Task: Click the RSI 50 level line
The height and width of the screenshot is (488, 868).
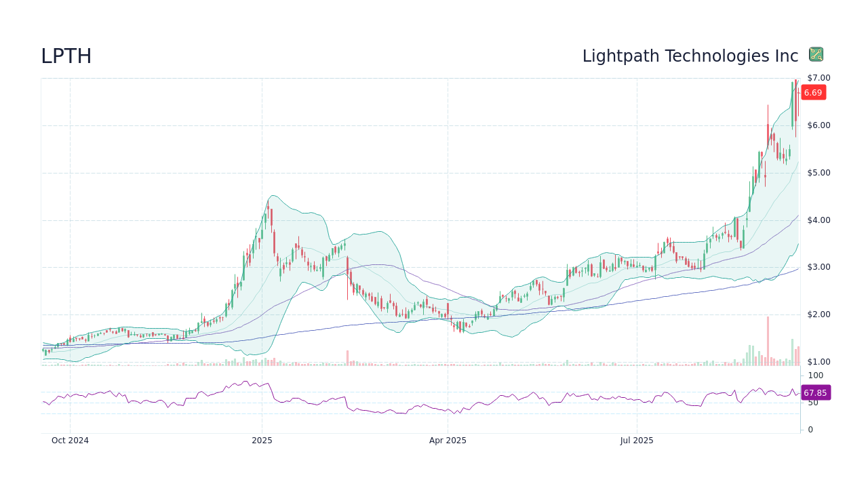Action: pyautogui.click(x=813, y=402)
